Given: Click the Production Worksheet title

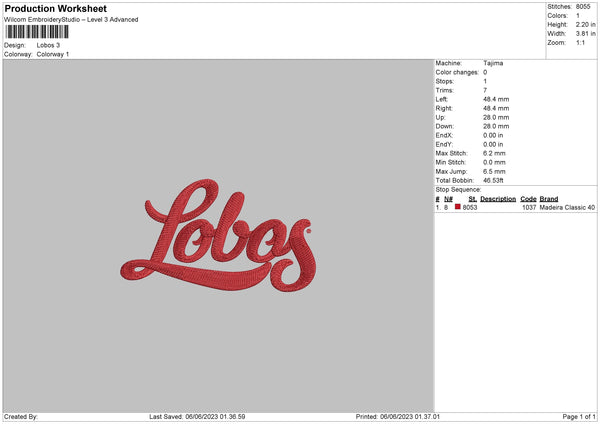Looking at the screenshot, I should pos(55,8).
